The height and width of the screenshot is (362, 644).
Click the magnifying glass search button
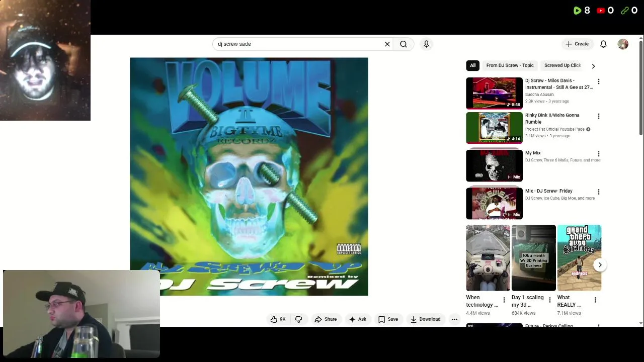point(404,44)
